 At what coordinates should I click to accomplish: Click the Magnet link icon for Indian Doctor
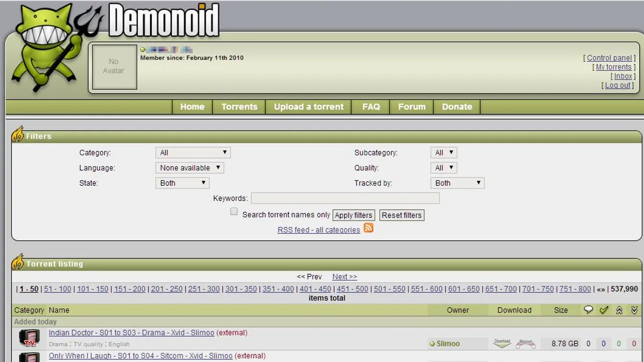pyautogui.click(x=525, y=343)
